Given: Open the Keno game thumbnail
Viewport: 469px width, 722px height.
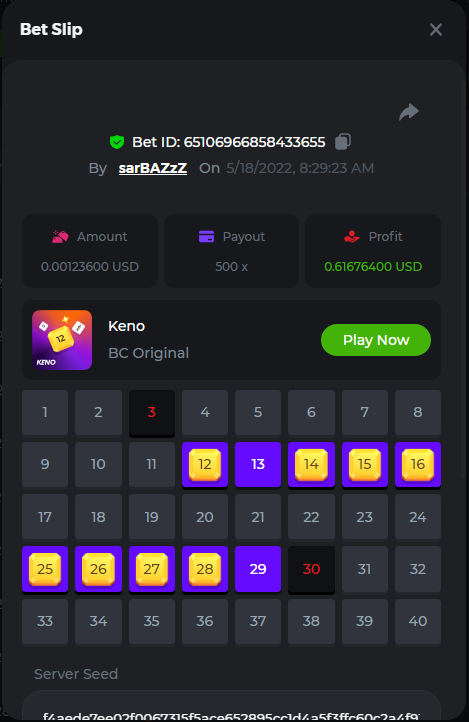Looking at the screenshot, I should click(x=62, y=340).
